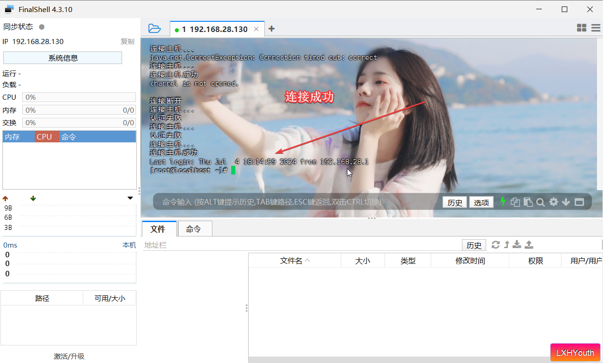Sort files by 修改时间 column
603x364 pixels.
tap(470, 261)
